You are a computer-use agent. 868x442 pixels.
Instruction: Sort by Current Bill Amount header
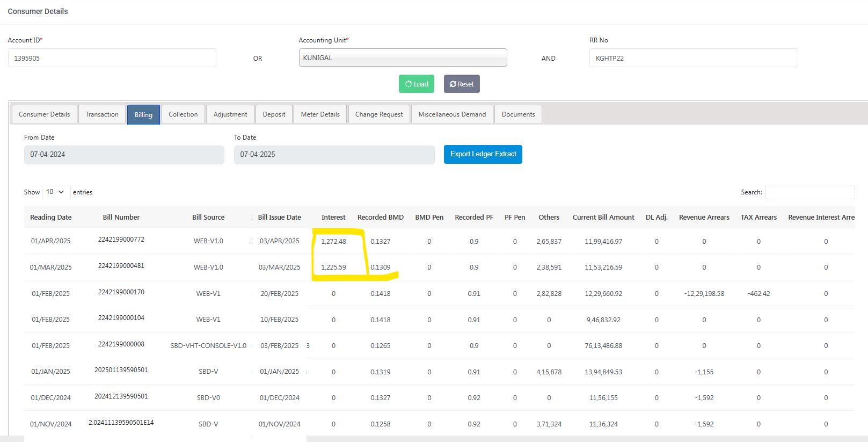coord(603,218)
